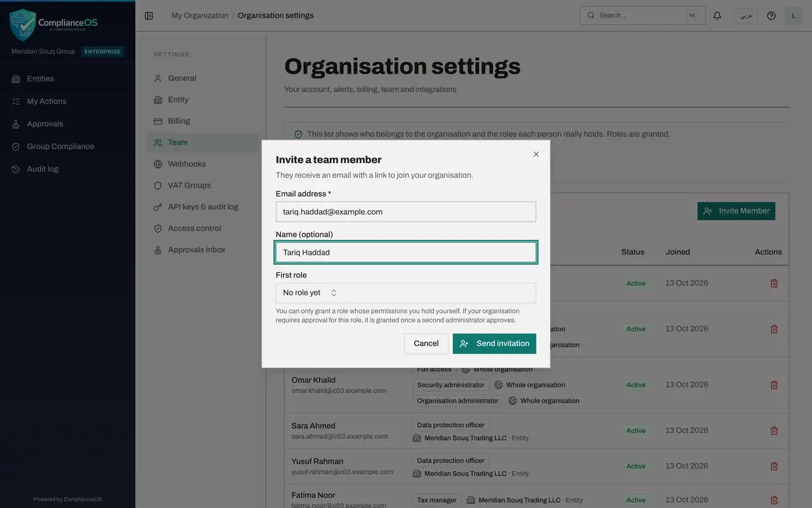Click the Joined column header

678,252
